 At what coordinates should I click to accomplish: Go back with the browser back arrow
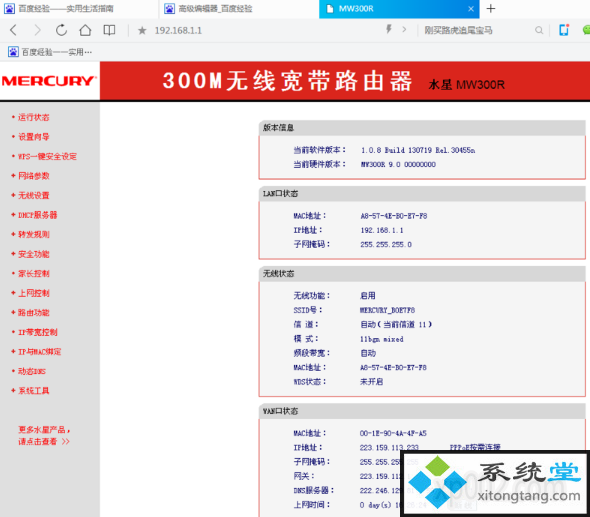pyautogui.click(x=13, y=30)
